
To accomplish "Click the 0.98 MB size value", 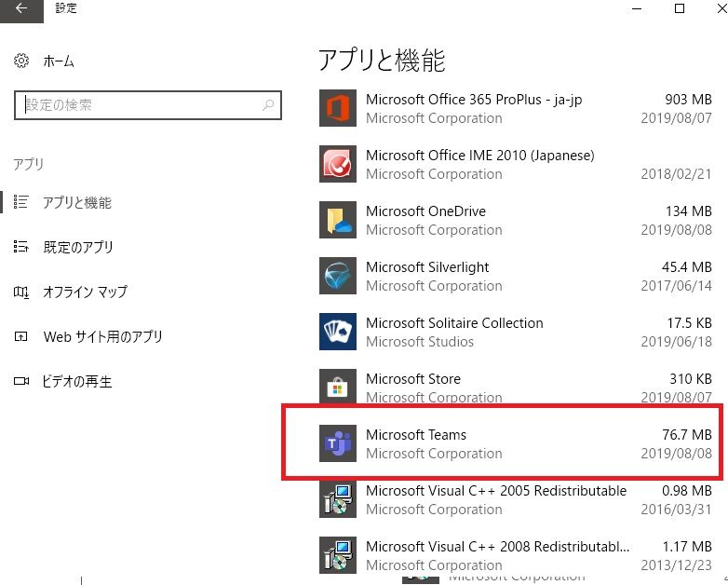I will point(687,491).
